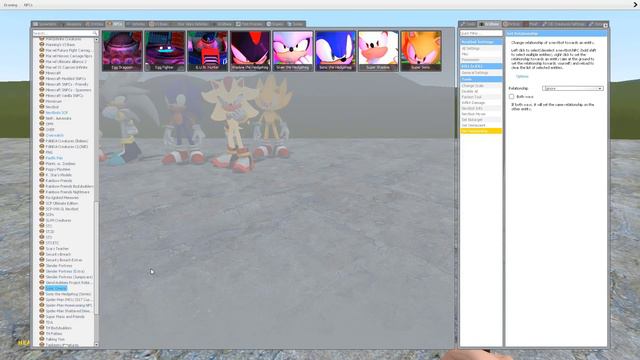Screen dimensions: 640x360
Task: Select the Nextbots SCP category
Action: pyautogui.click(x=56, y=113)
